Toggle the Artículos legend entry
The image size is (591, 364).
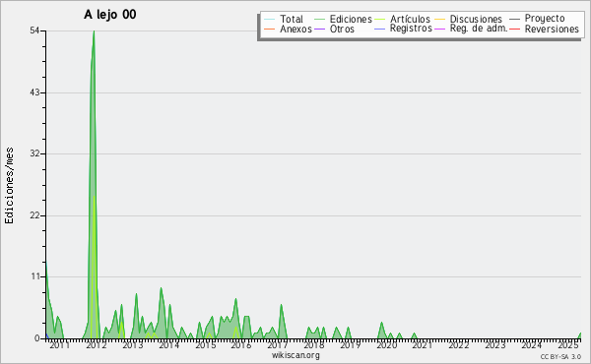[x=402, y=19]
